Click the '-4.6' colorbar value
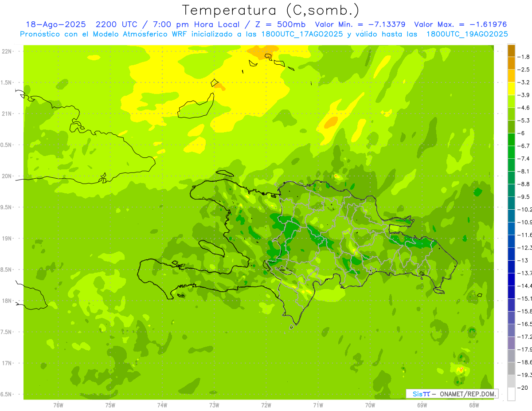Screen dimensions: 532x411 click(x=524, y=108)
